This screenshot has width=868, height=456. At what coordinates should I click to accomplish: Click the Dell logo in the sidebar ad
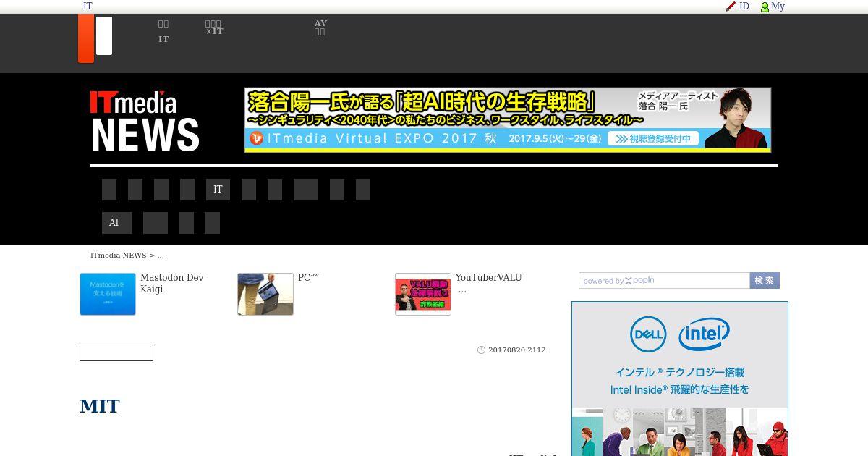648,334
